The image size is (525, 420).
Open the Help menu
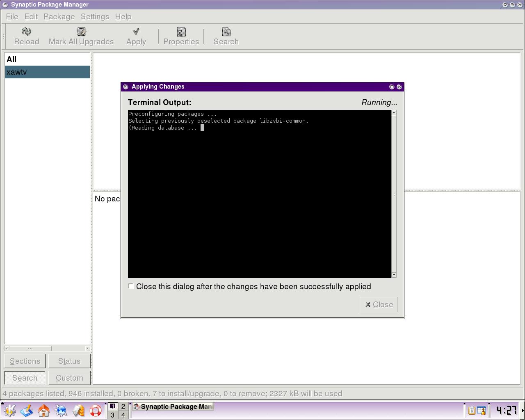coord(123,17)
